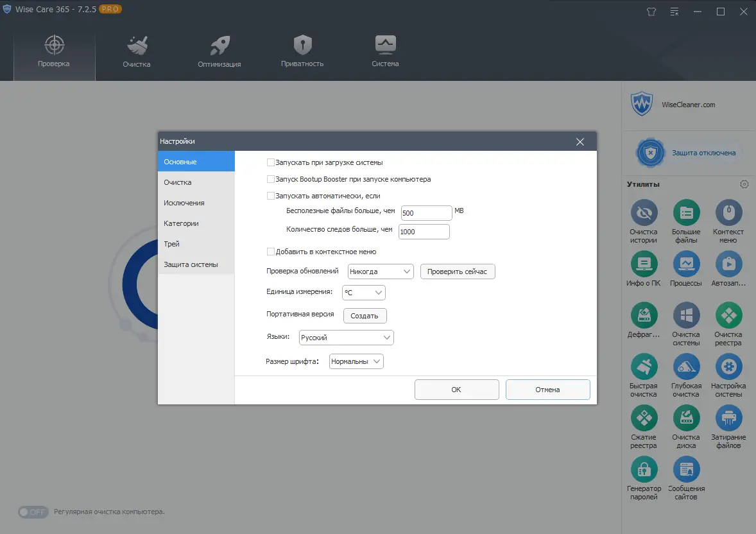Click Проверить сейчас button

(x=458, y=271)
